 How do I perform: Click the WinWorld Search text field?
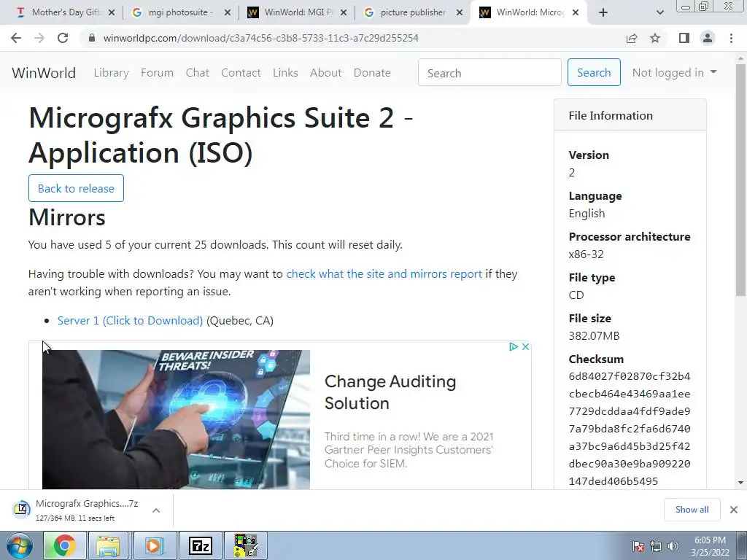point(489,72)
